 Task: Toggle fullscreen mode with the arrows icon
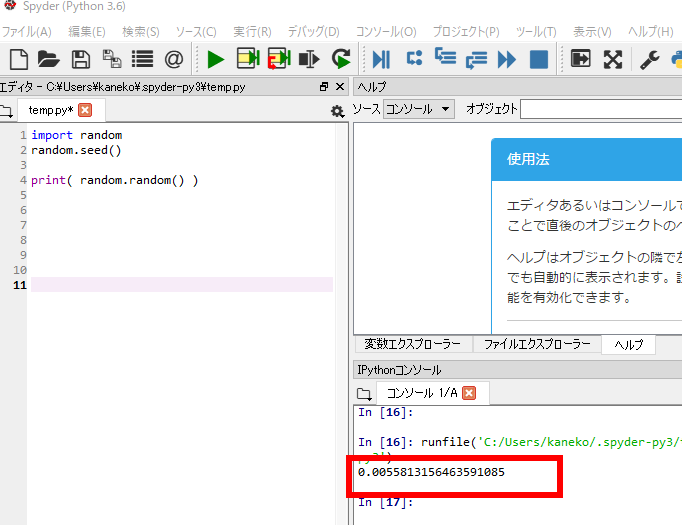click(x=613, y=59)
